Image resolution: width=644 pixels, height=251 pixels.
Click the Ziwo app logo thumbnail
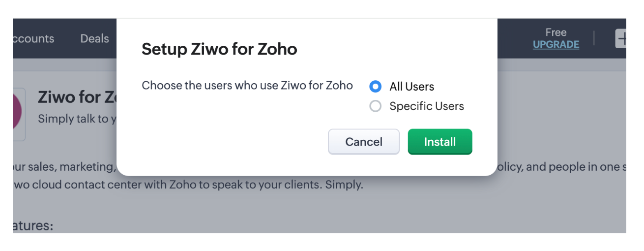[x=19, y=115]
